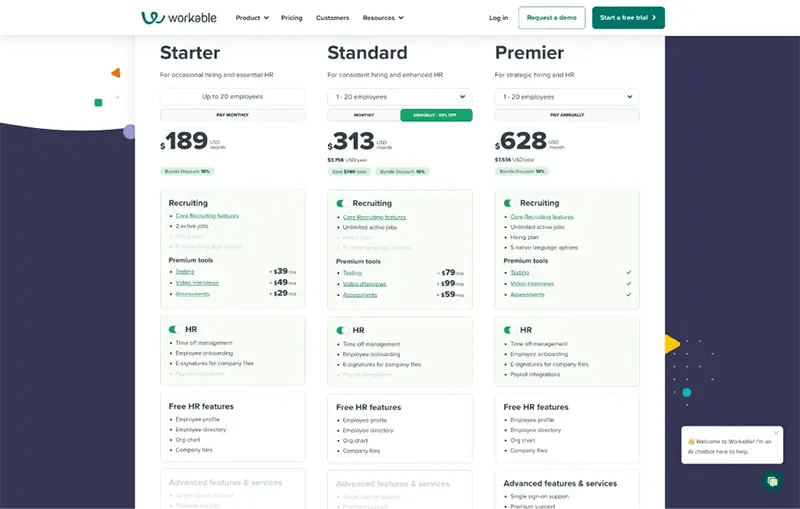The image size is (800, 509).
Task: Expand the Product menu
Action: (252, 18)
